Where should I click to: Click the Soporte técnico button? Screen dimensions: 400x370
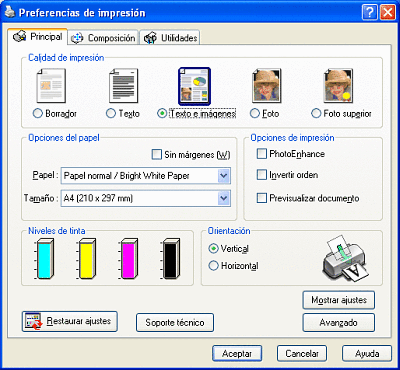175,323
